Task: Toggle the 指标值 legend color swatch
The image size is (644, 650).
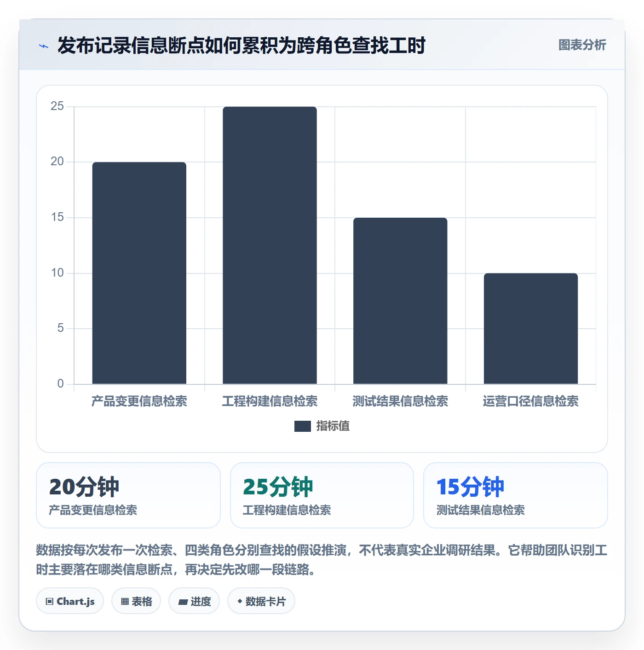Action: (303, 426)
